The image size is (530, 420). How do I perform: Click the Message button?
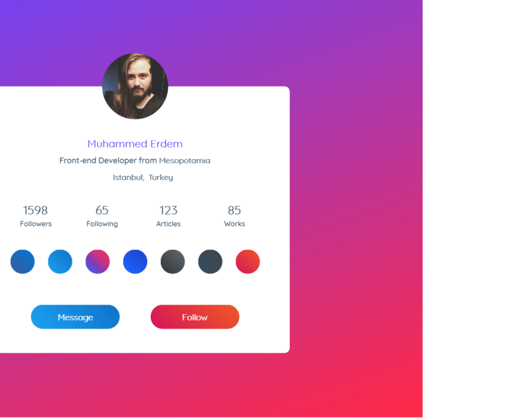point(75,317)
